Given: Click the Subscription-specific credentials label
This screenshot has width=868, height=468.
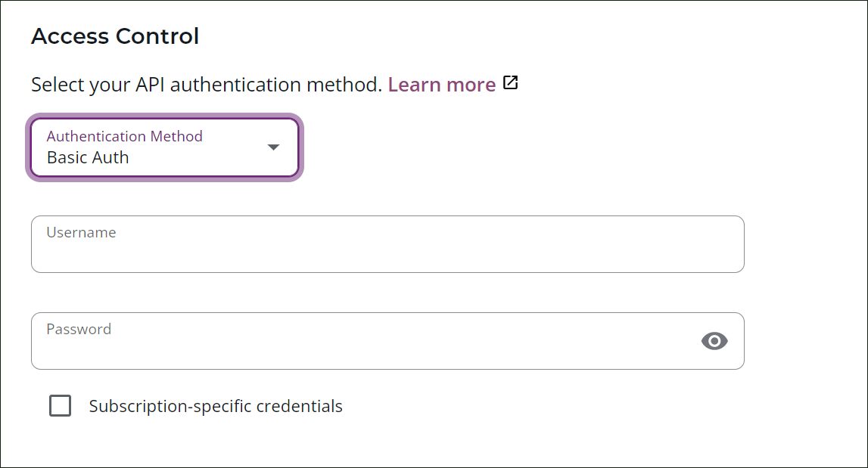Looking at the screenshot, I should point(216,405).
